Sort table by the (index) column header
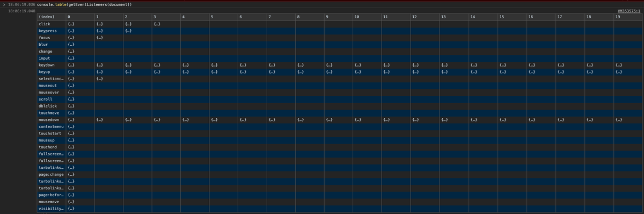 [x=52, y=17]
